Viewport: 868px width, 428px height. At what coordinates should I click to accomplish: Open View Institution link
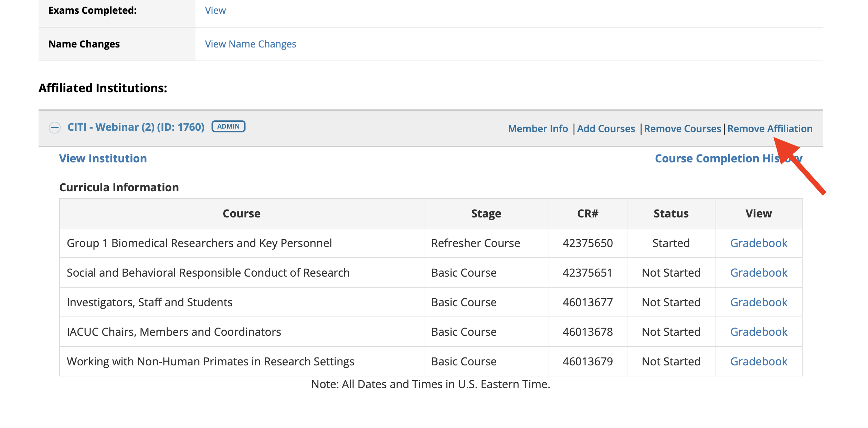103,158
